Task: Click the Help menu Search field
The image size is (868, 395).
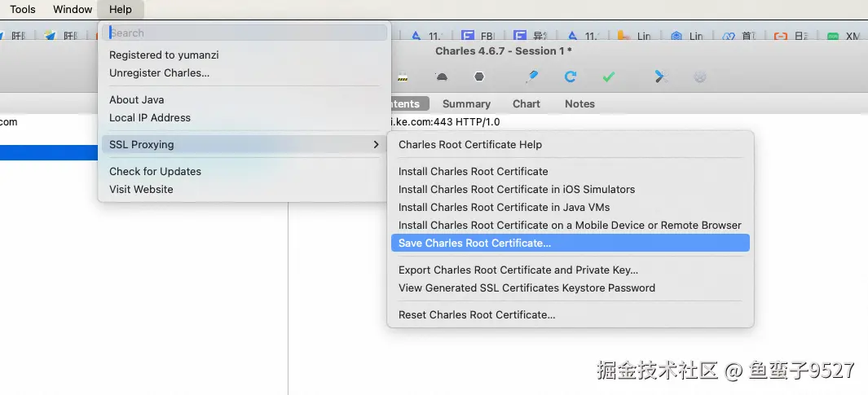Action: [x=245, y=33]
